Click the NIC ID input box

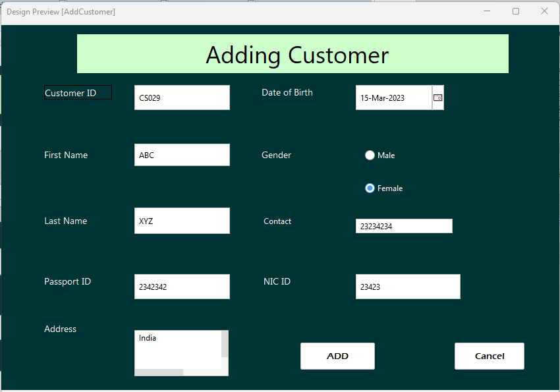pos(407,286)
